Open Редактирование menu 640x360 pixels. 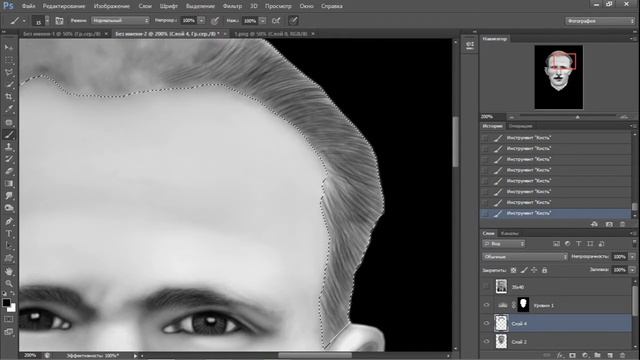(x=64, y=6)
